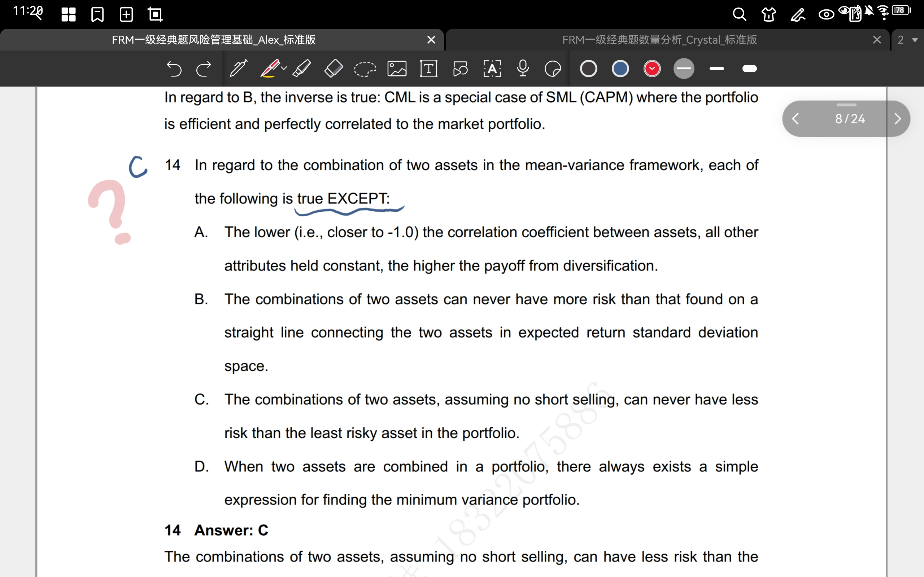Expand the red pen options dropdown arrow
The height and width of the screenshot is (577, 924).
(284, 68)
